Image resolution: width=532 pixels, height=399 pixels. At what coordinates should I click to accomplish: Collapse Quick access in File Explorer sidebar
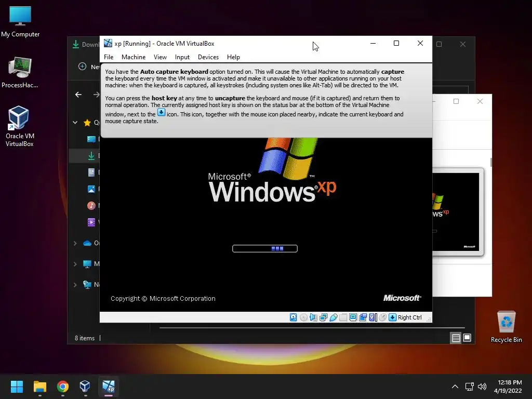pos(75,123)
